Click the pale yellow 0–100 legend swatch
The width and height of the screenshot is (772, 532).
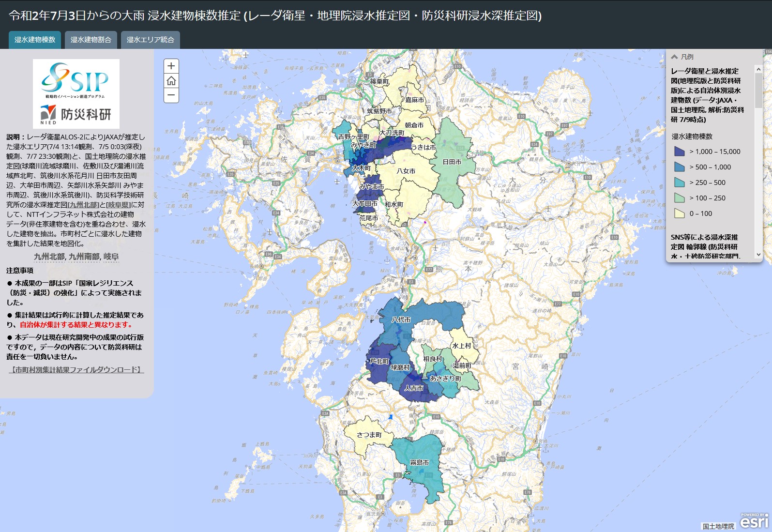pos(679,213)
